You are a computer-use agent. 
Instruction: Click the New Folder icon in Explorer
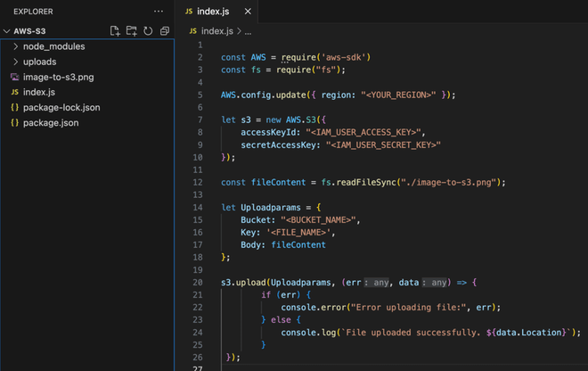click(132, 31)
